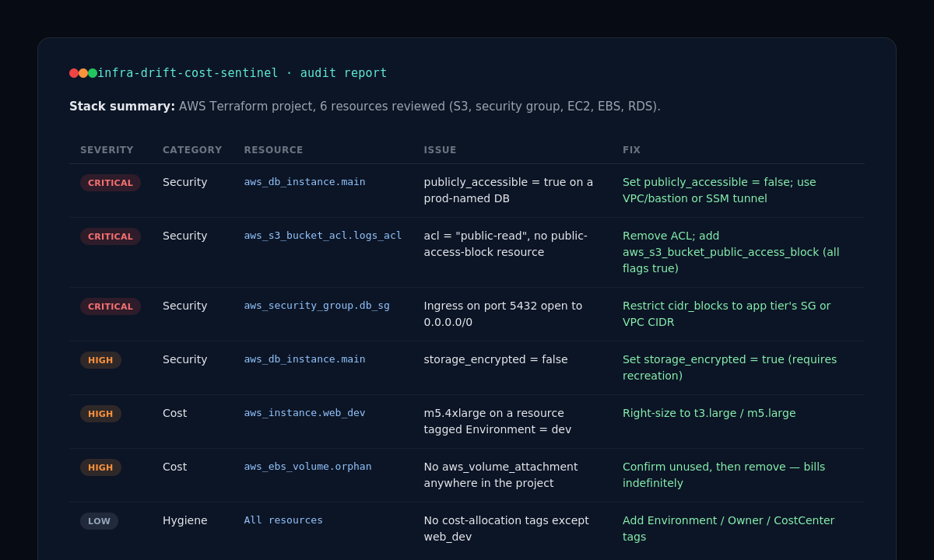Screen dimensions: 934x560
Task: Click the RESOURCE column header
Action: point(273,150)
